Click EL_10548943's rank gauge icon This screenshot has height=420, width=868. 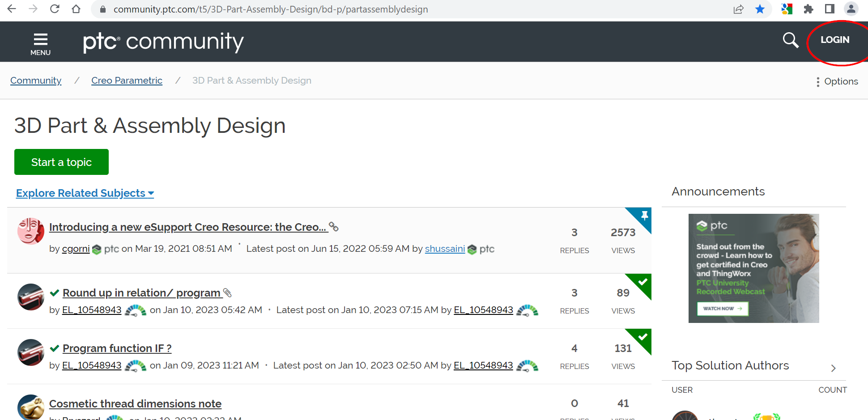click(x=136, y=310)
